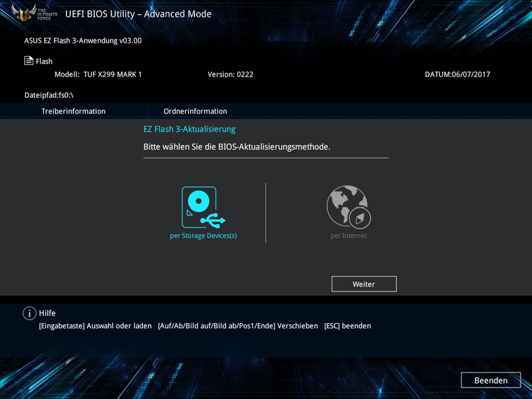Image resolution: width=532 pixels, height=399 pixels.
Task: Select 'per Internet' label
Action: pyautogui.click(x=349, y=236)
